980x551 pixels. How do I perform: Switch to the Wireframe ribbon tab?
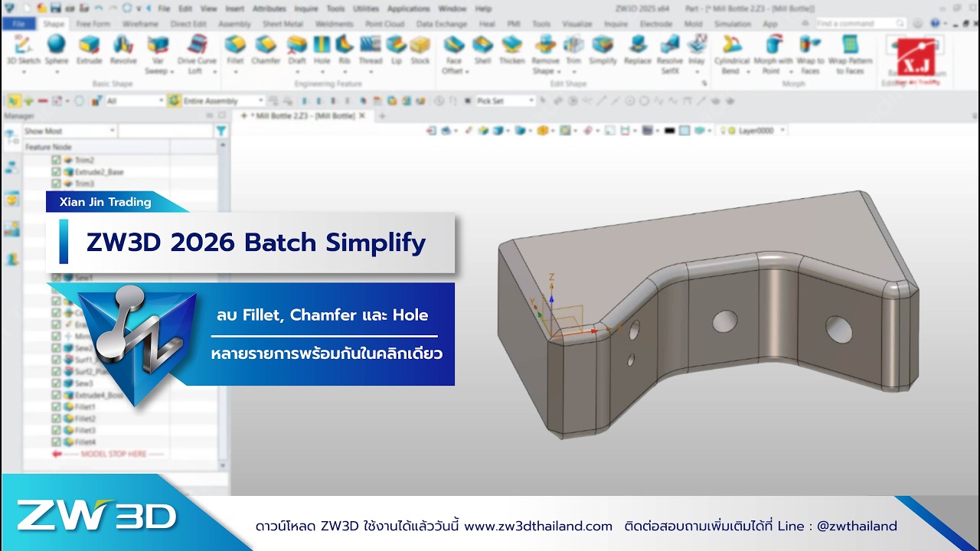(140, 24)
